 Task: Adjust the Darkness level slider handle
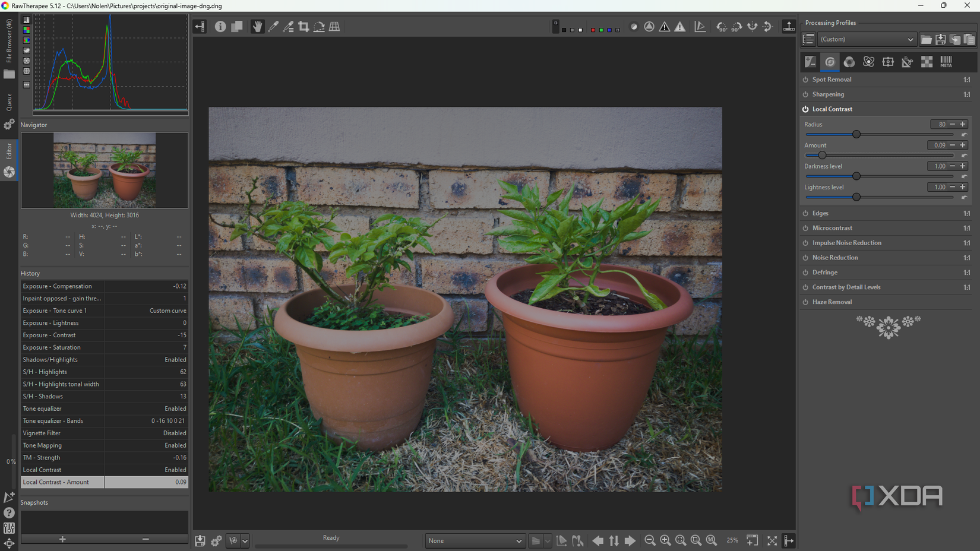point(856,176)
